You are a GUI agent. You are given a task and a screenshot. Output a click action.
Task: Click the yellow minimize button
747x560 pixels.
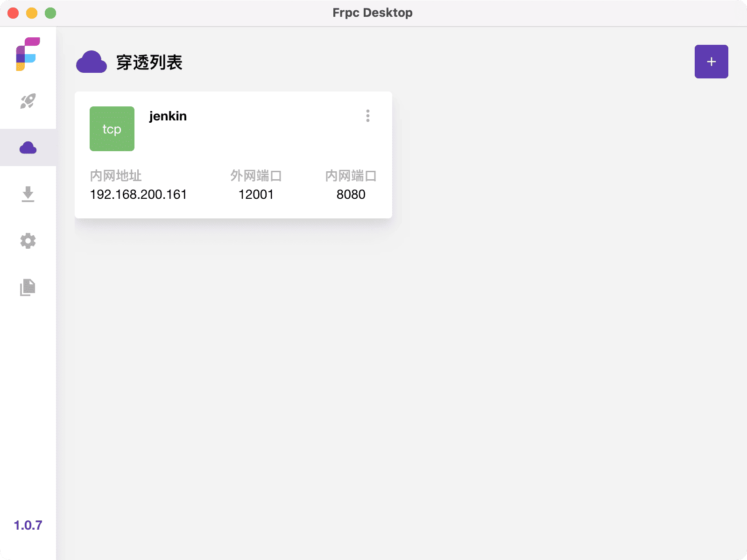(x=31, y=13)
